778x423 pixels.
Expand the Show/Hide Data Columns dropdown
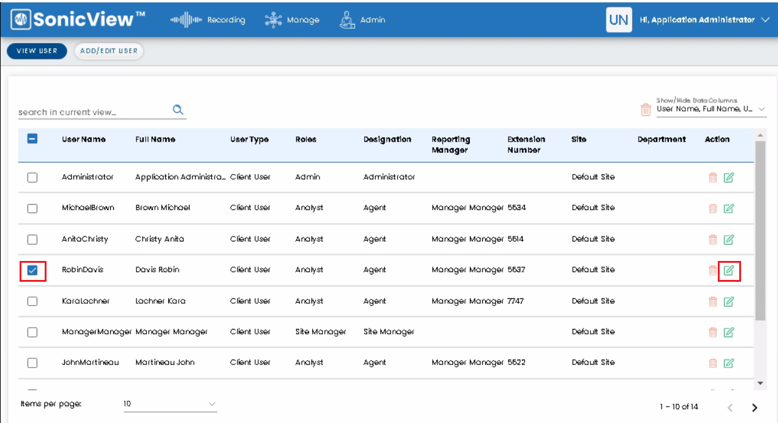pos(711,109)
